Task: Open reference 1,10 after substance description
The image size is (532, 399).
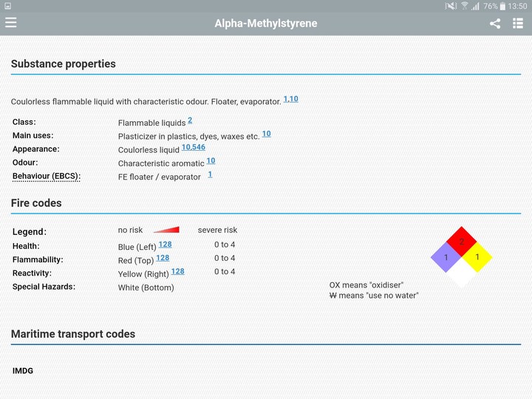Action: click(291, 99)
